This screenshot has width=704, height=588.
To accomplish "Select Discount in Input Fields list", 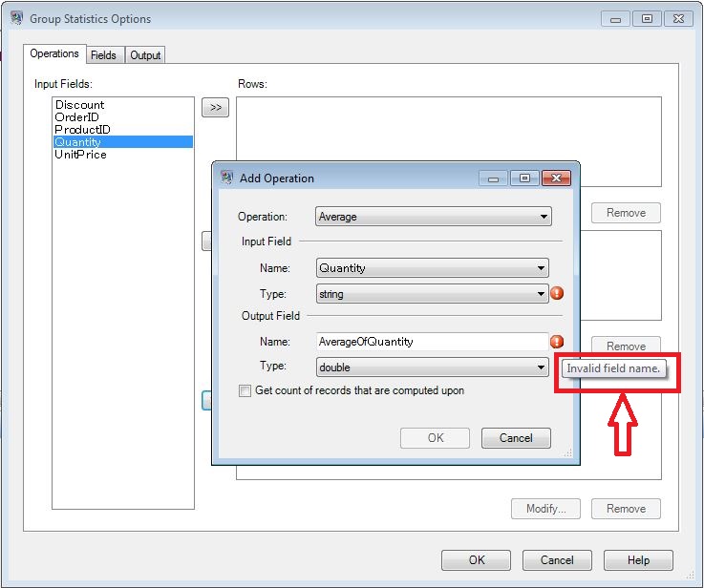I will point(123,105).
